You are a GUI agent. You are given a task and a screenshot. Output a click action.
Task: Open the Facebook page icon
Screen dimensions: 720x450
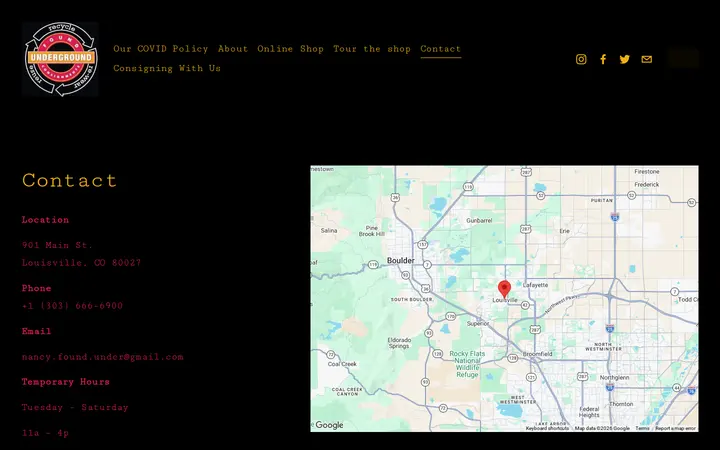603,59
